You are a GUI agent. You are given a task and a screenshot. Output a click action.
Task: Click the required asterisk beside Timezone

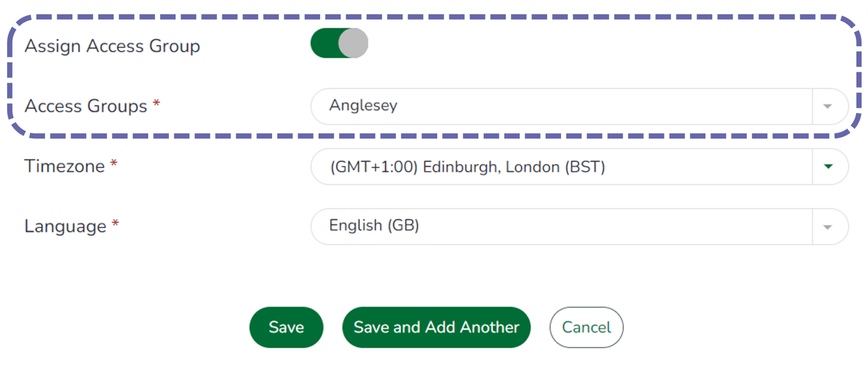click(114, 164)
